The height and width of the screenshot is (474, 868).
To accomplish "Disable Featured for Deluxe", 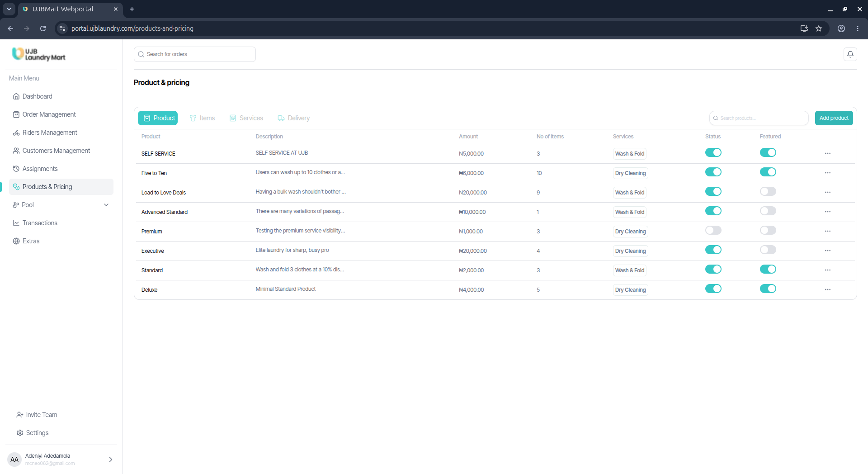I will tap(768, 289).
